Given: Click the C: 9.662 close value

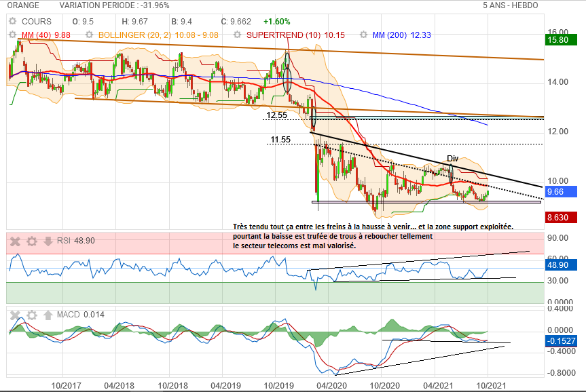Looking at the screenshot, I should (x=236, y=22).
